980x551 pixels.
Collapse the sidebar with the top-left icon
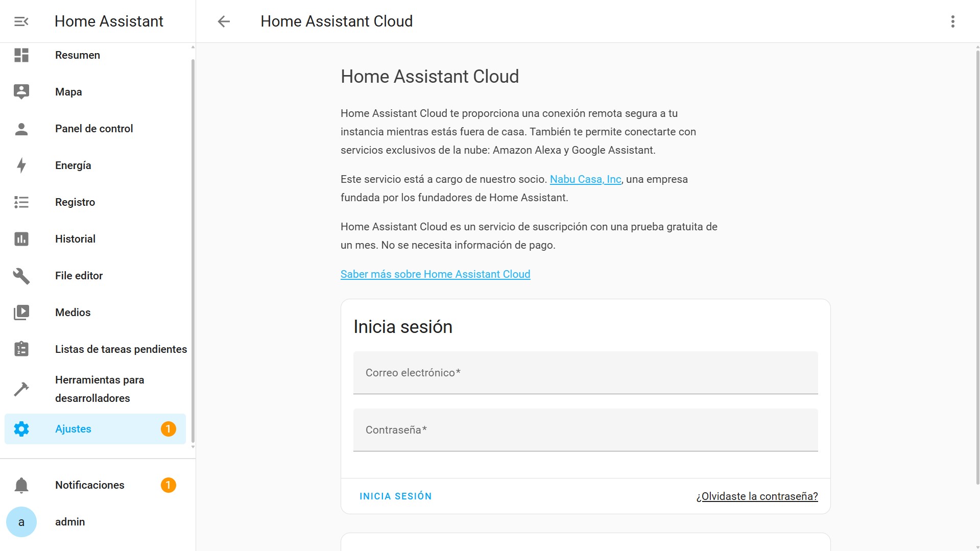(20, 21)
